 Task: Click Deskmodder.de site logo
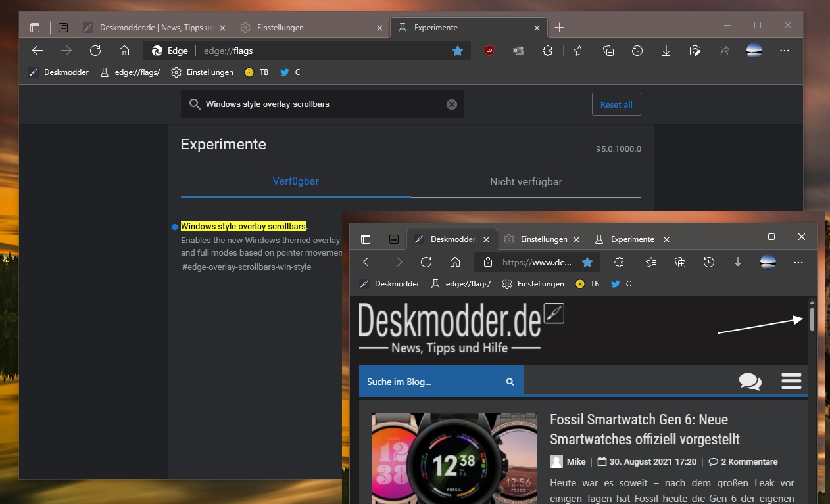click(461, 329)
